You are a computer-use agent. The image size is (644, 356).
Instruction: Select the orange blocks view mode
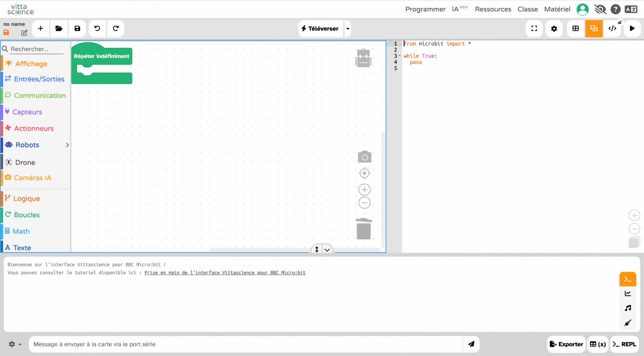coord(594,29)
